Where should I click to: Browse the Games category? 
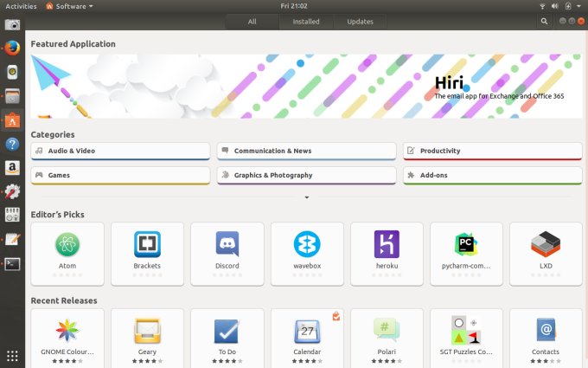[120, 176]
